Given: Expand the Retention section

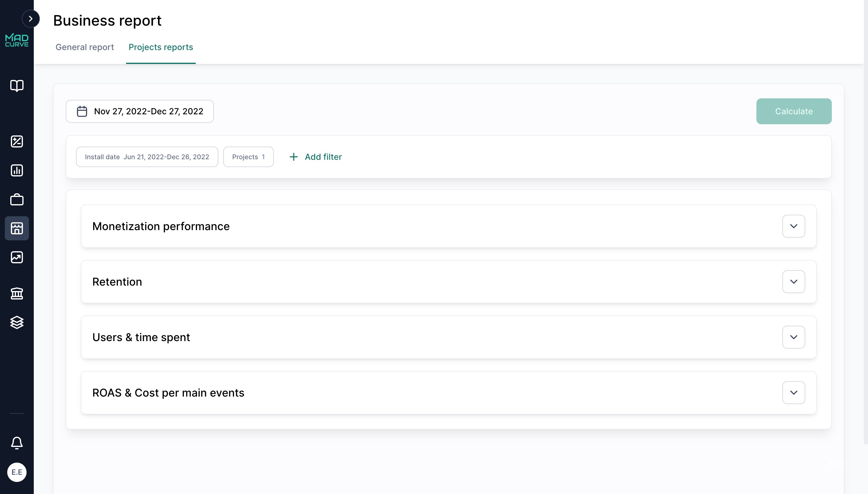Looking at the screenshot, I should (794, 281).
